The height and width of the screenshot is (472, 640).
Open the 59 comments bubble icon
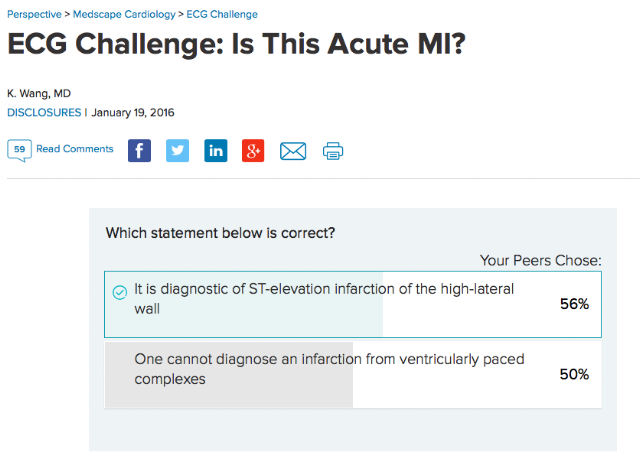click(19, 150)
